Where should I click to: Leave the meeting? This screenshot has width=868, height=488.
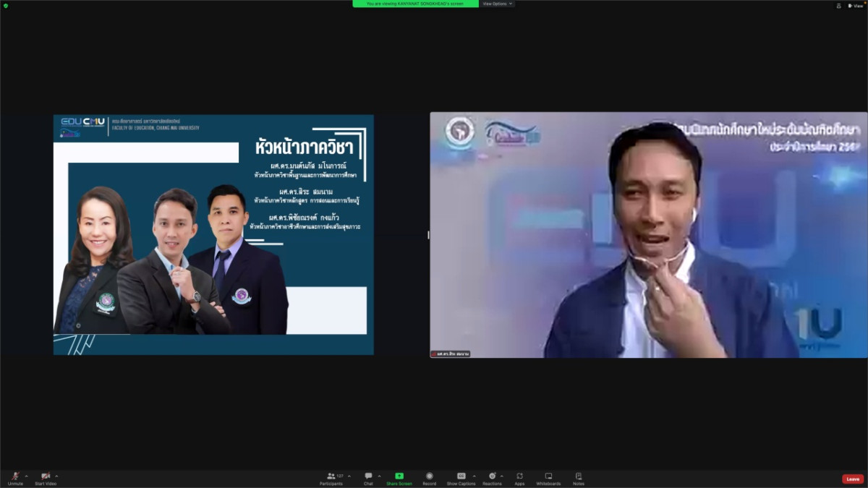[x=853, y=479]
